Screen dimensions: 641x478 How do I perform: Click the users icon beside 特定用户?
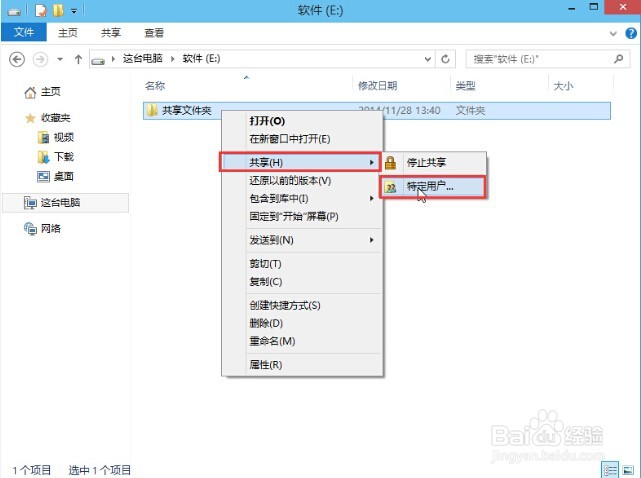point(391,187)
